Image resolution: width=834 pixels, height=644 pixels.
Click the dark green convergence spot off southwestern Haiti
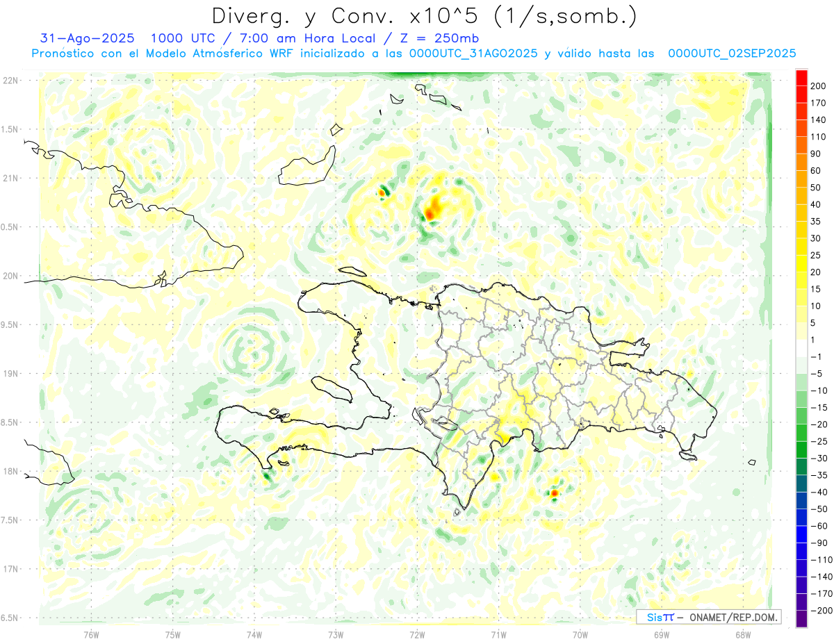coord(268,476)
